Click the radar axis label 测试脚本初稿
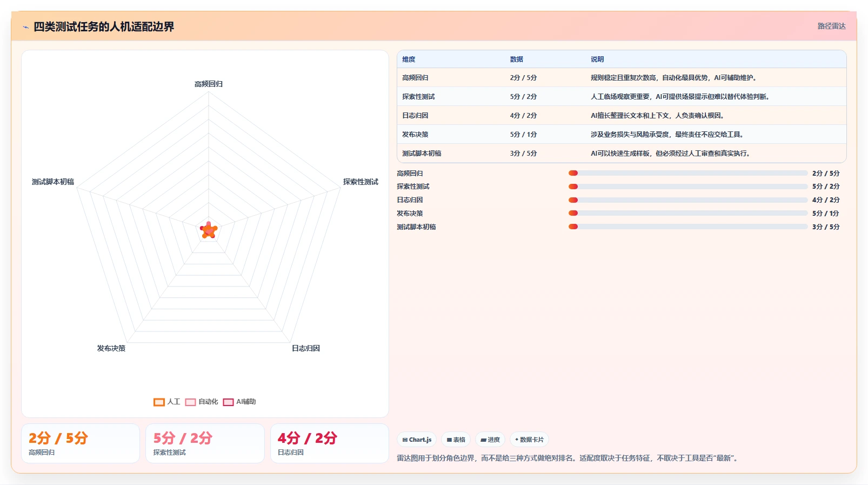Viewport: 868px width, 485px height. pos(53,182)
